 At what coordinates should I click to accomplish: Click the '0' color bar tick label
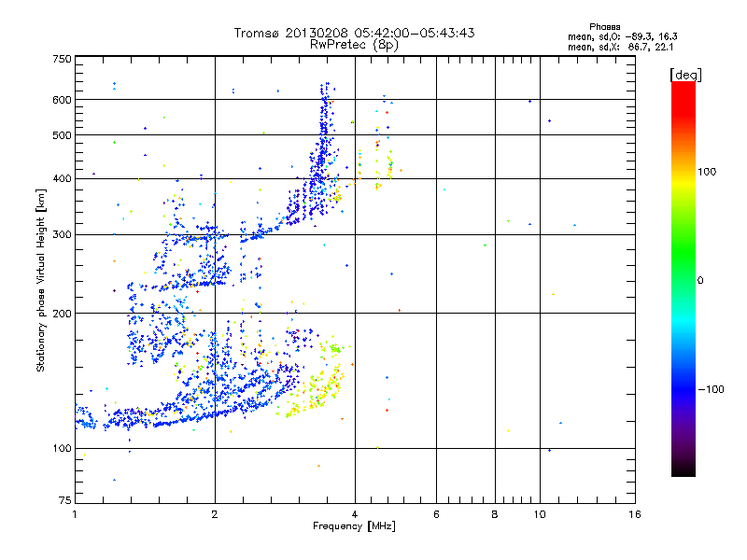pyautogui.click(x=700, y=281)
